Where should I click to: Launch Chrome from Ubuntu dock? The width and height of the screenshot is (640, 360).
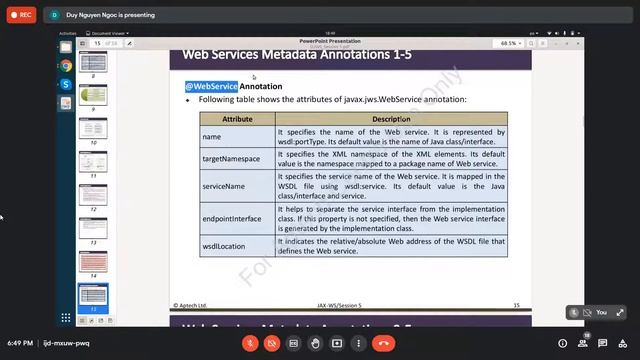click(66, 66)
